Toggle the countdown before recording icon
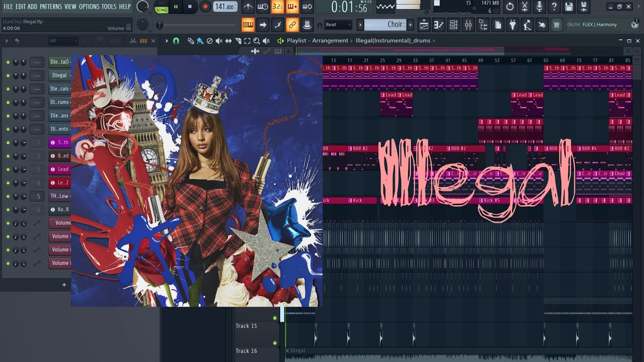Image resolution: width=644 pixels, height=362 pixels. click(x=277, y=7)
